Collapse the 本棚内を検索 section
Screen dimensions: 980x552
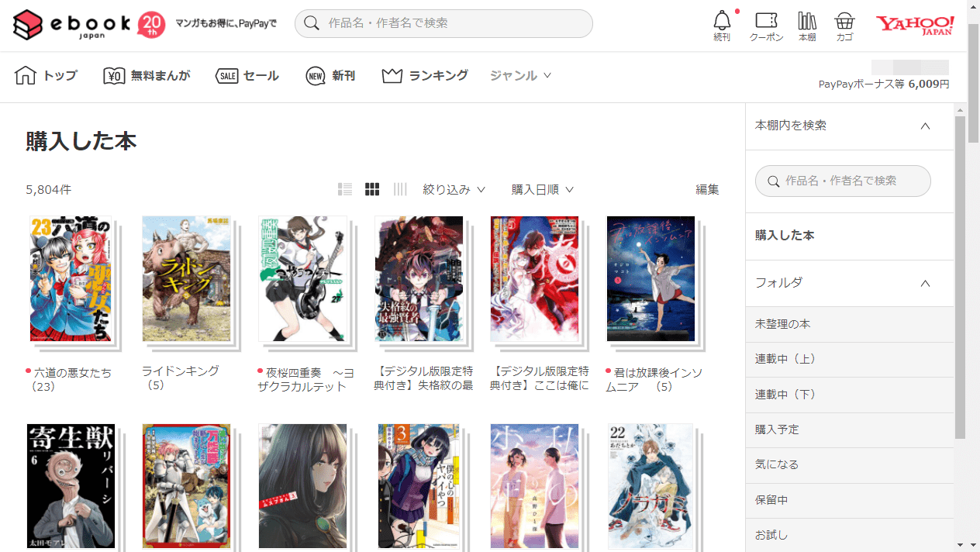point(925,126)
